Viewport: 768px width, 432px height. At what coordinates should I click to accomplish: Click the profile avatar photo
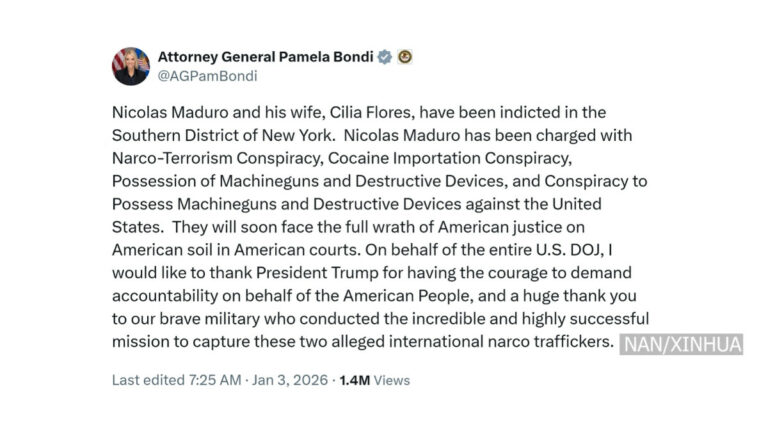131,66
